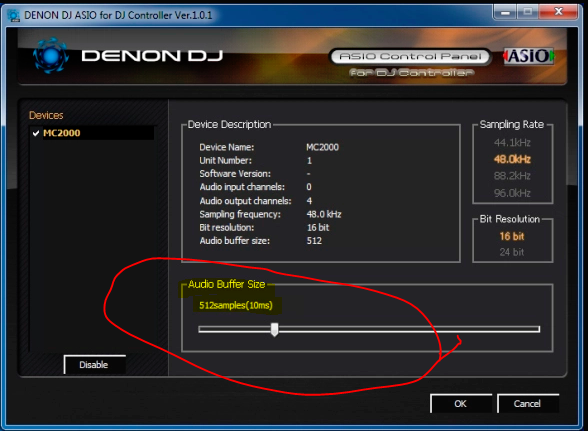Choose 24 bit resolution
Viewport: 588px width, 431px height.
tap(512, 252)
